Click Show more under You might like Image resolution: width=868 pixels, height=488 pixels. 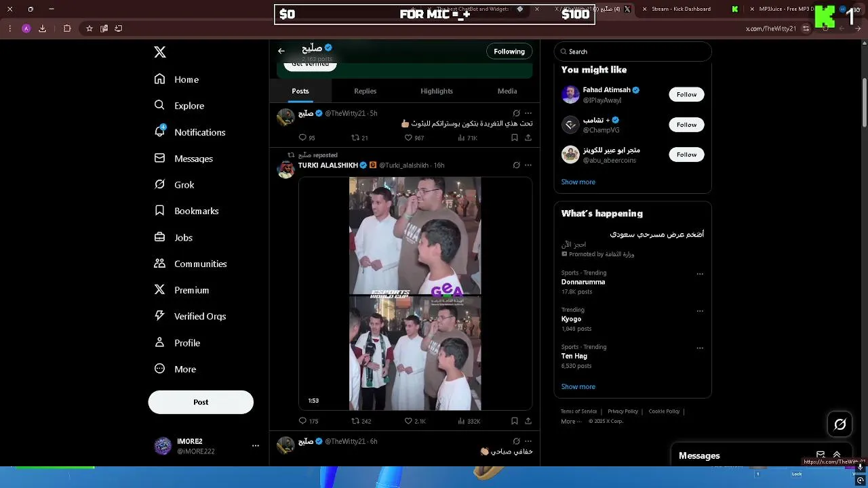[x=578, y=182]
